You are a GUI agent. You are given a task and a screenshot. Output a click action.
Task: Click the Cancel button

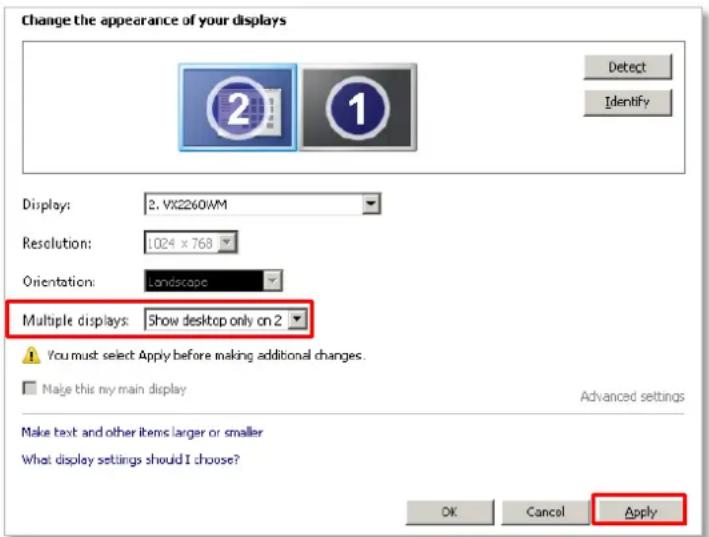point(545,512)
